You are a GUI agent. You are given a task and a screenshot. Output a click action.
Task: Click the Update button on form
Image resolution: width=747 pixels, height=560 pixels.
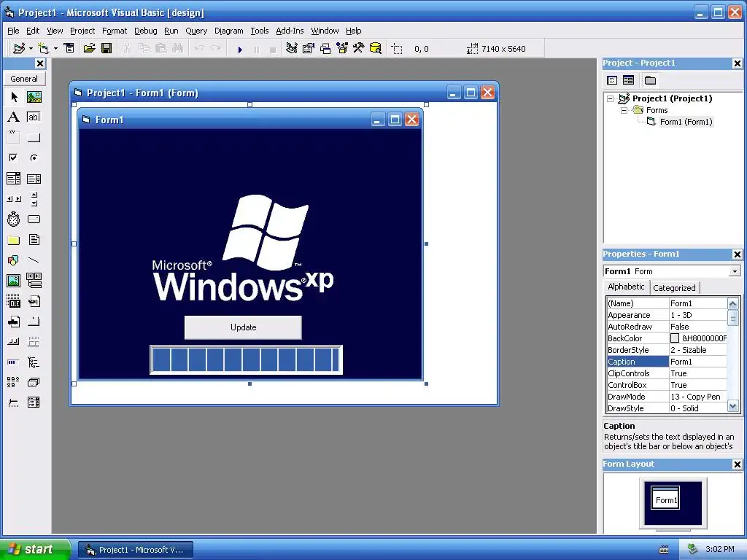tap(243, 327)
